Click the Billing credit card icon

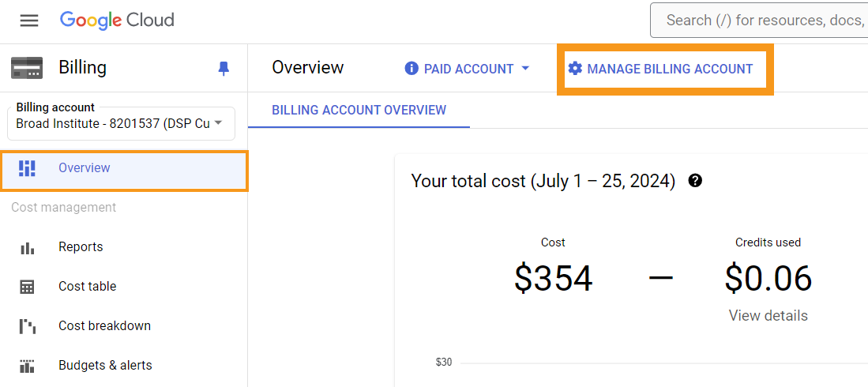point(27,68)
